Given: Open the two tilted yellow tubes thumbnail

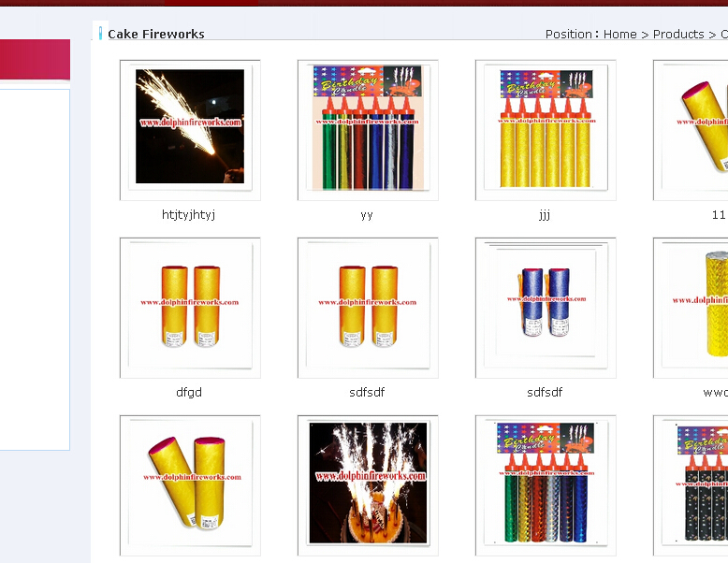Looking at the screenshot, I should 190,485.
